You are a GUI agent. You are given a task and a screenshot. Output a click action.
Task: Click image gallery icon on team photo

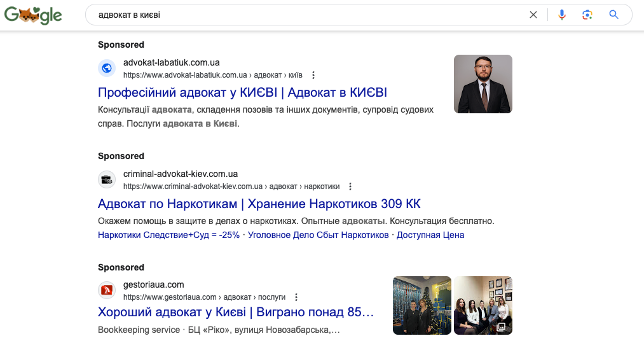(501, 327)
